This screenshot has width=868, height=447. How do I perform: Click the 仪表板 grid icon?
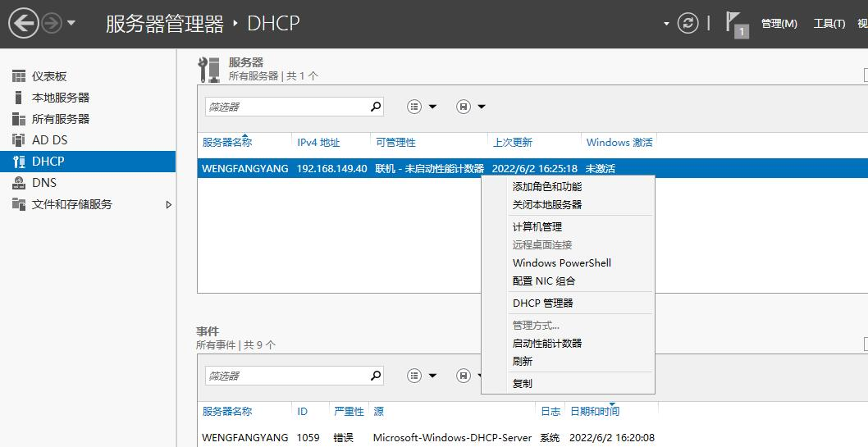(x=19, y=76)
